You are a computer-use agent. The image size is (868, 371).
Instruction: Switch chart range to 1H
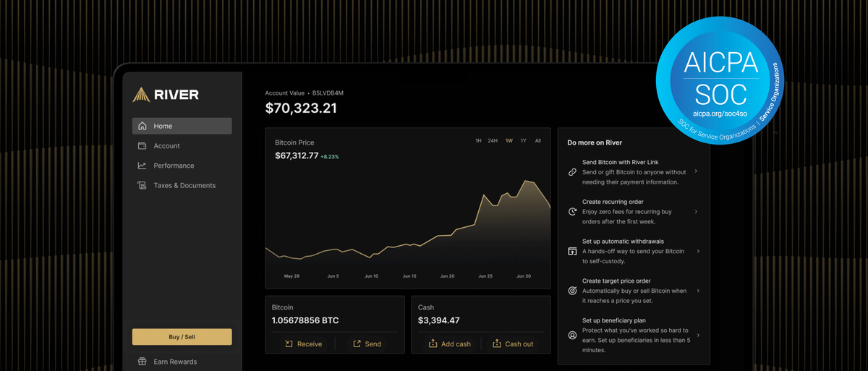click(x=478, y=141)
